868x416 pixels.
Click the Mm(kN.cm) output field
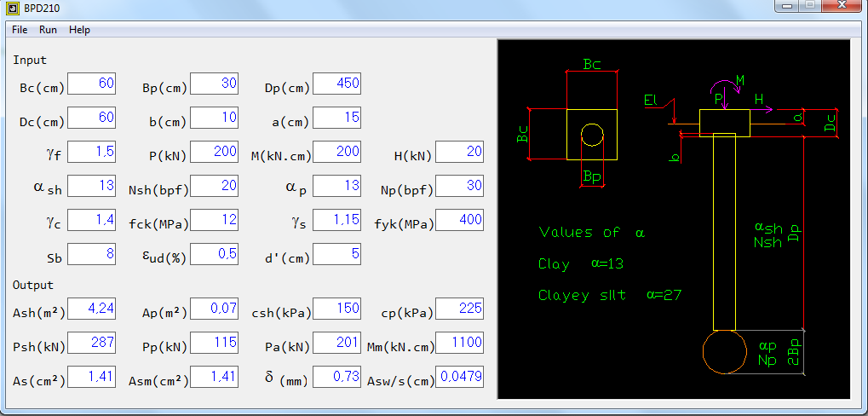[x=459, y=343]
